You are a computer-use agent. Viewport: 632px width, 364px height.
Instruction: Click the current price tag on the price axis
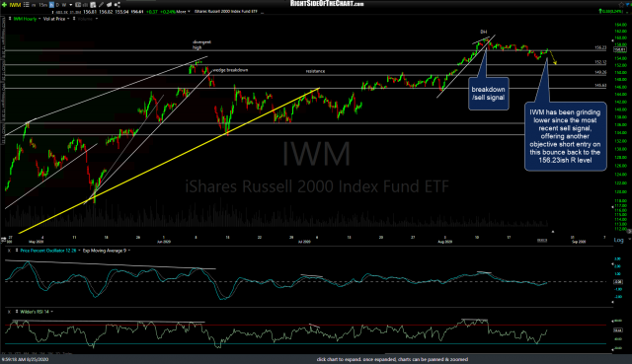click(x=619, y=49)
